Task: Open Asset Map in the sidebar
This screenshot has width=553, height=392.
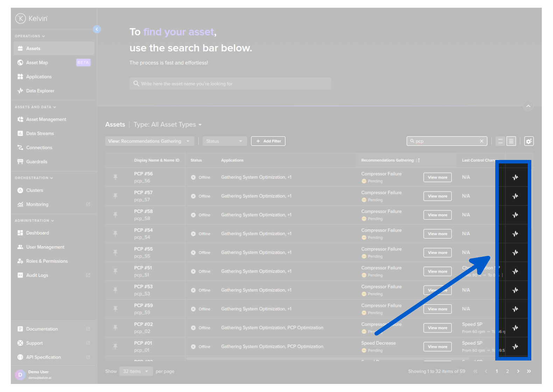Action: tap(37, 63)
